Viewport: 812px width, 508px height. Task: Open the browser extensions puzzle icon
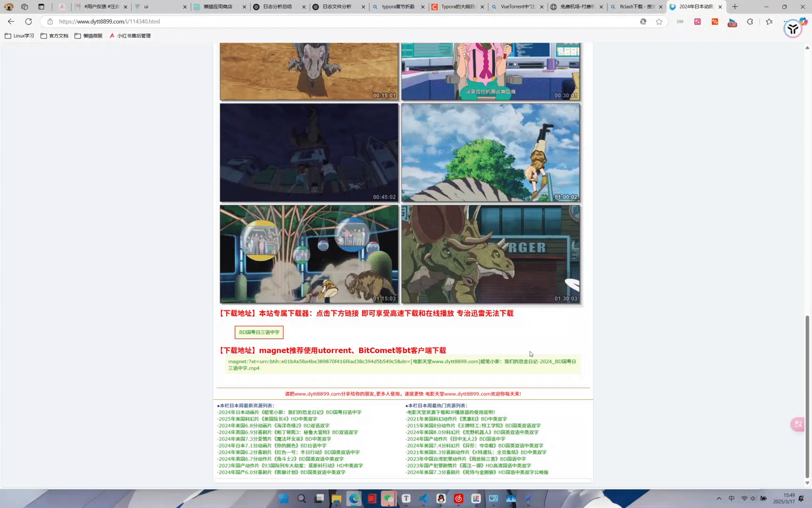click(x=750, y=22)
